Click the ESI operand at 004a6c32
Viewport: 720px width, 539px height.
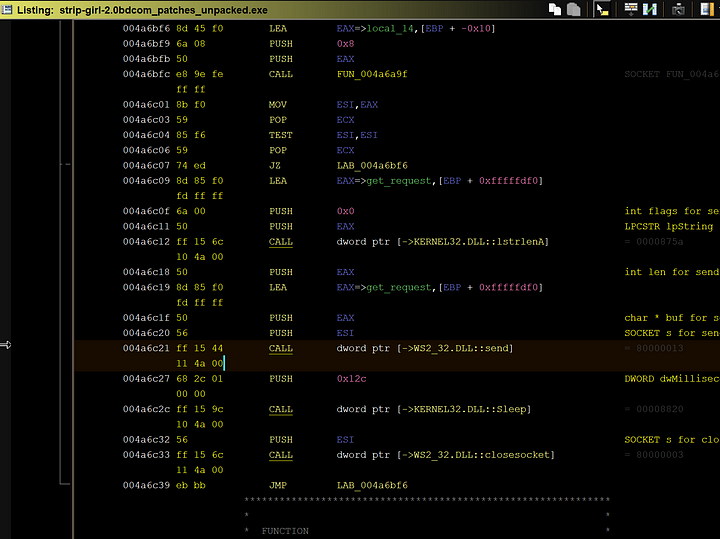point(345,439)
